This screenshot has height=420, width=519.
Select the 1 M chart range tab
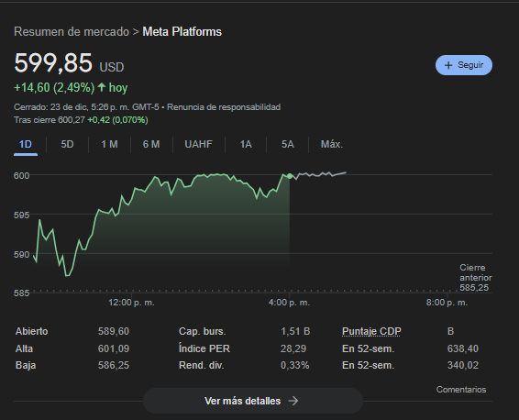[109, 145]
